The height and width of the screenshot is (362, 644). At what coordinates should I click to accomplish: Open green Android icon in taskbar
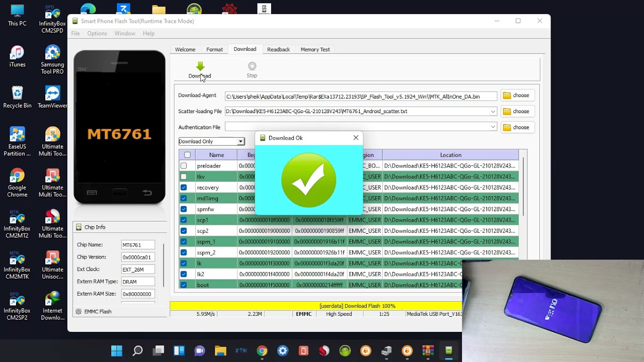click(x=345, y=351)
